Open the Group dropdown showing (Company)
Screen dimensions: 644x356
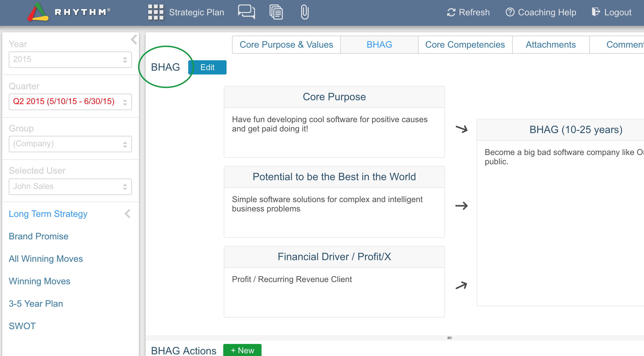click(70, 144)
